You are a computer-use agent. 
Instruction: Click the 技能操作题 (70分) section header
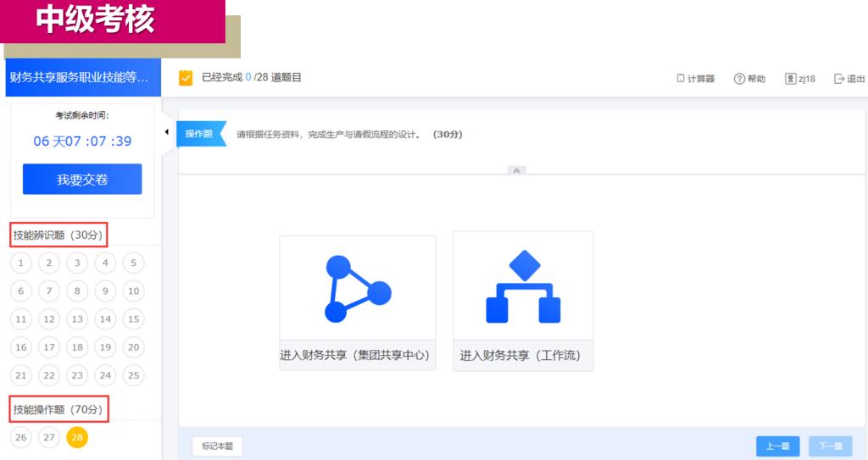(x=59, y=410)
